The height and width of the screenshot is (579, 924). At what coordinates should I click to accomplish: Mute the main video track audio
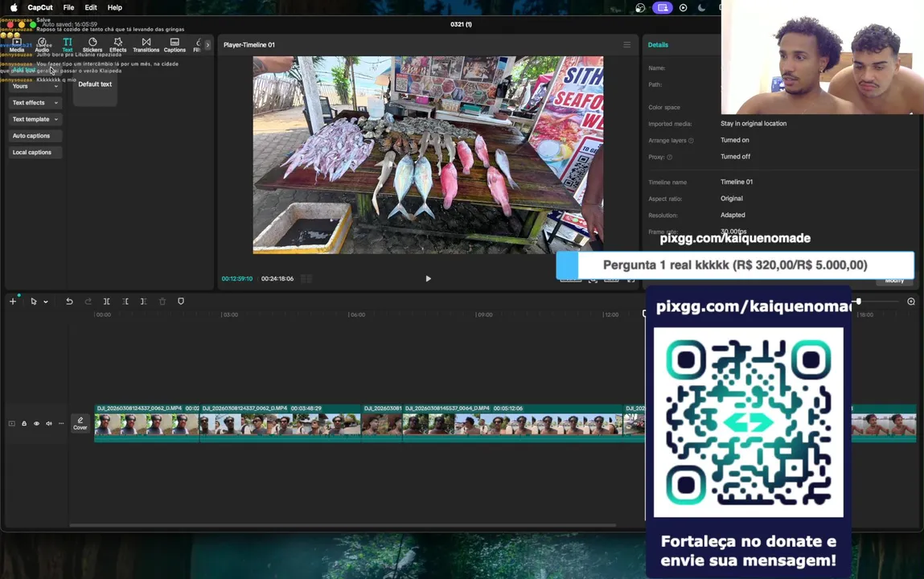coord(49,424)
